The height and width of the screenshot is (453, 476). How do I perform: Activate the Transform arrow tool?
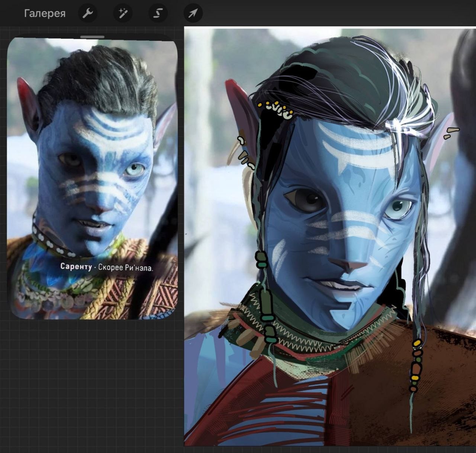click(193, 14)
